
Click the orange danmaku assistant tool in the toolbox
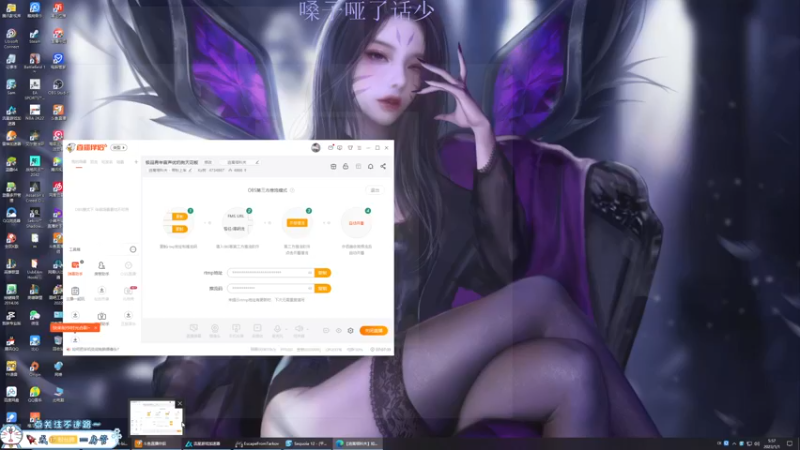[x=76, y=267]
